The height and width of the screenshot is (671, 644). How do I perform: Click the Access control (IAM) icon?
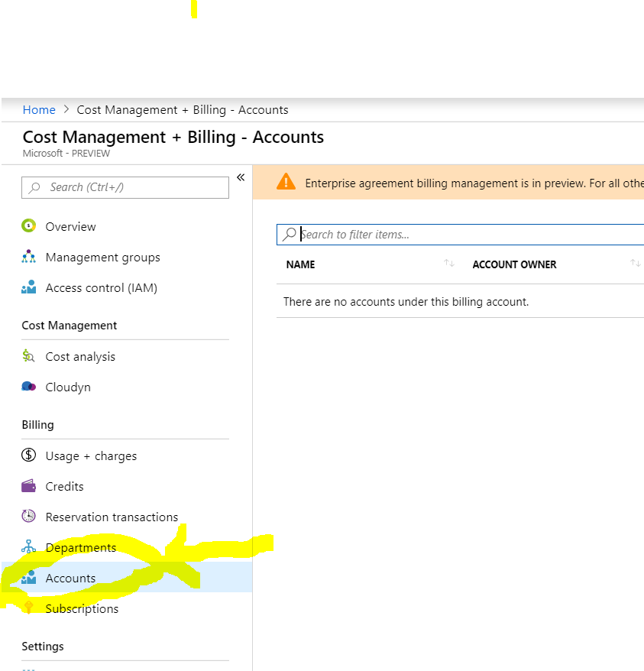[29, 287]
